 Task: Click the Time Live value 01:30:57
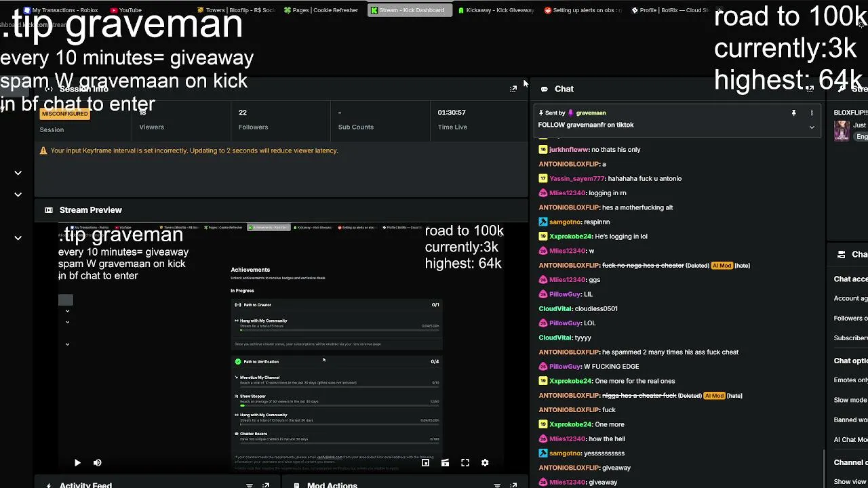click(452, 113)
